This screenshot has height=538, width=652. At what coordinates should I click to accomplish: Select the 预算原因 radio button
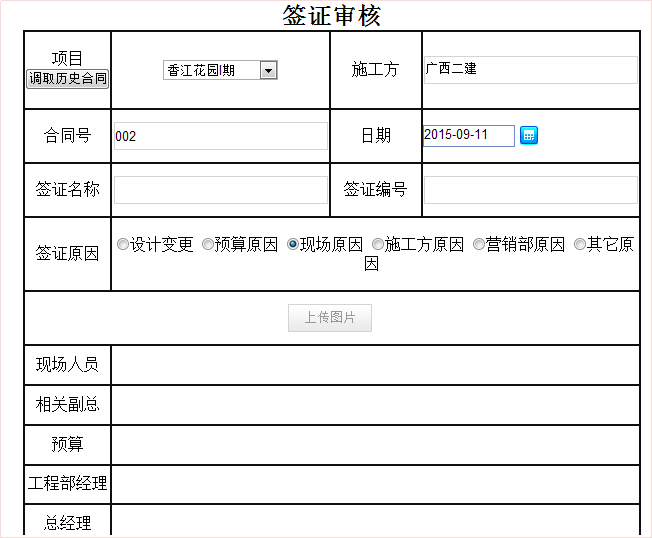[x=208, y=244]
